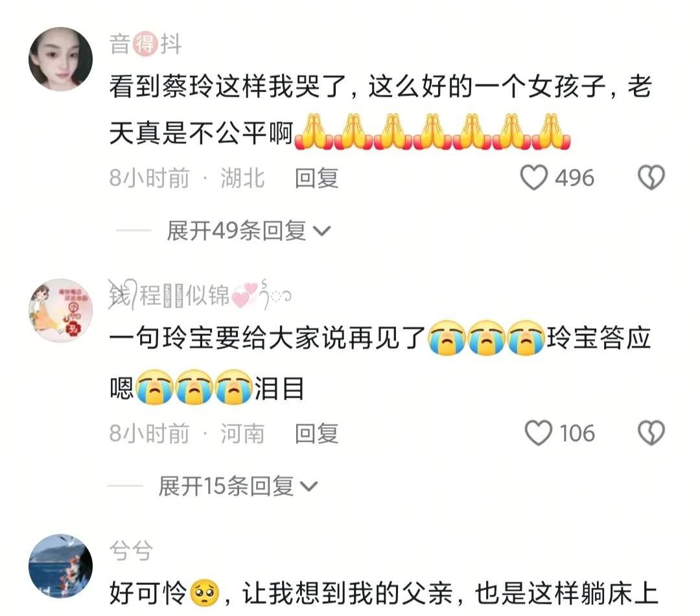Open username 音得抖
The width and height of the screenshot is (700, 616).
coord(146,44)
